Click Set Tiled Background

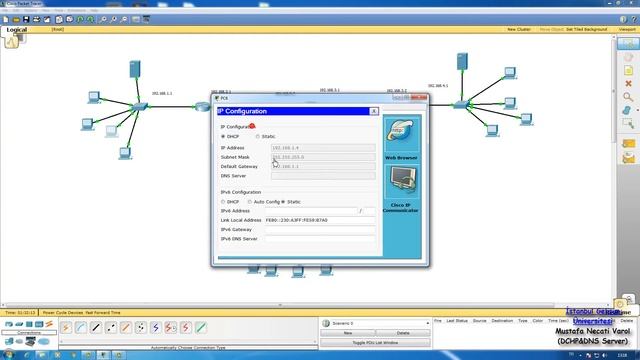click(587, 29)
